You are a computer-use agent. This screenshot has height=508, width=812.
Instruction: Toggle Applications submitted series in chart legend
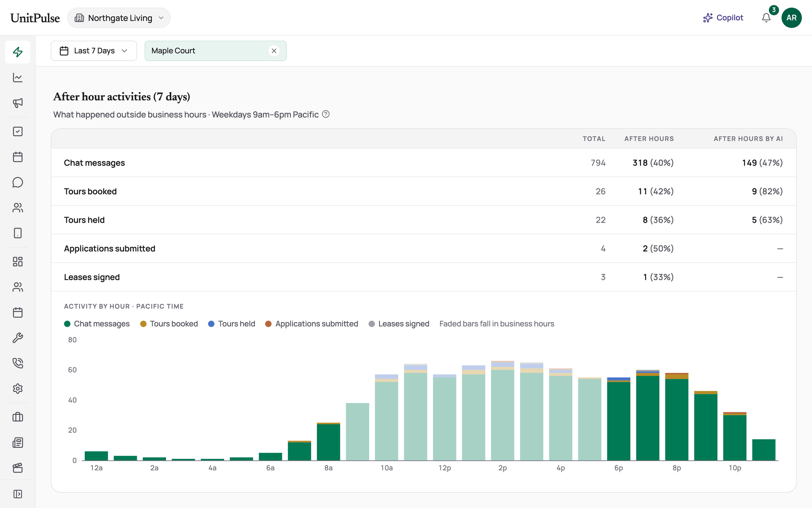(x=312, y=324)
